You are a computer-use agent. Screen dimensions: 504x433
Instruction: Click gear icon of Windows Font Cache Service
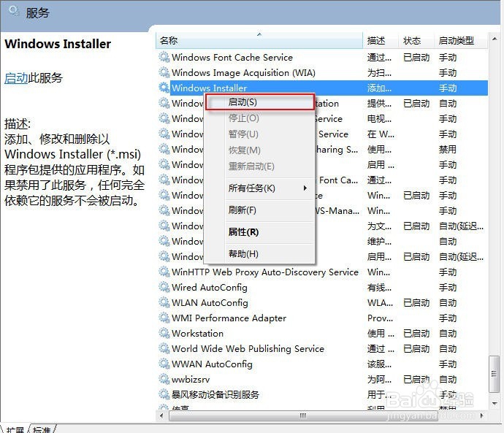(x=164, y=58)
